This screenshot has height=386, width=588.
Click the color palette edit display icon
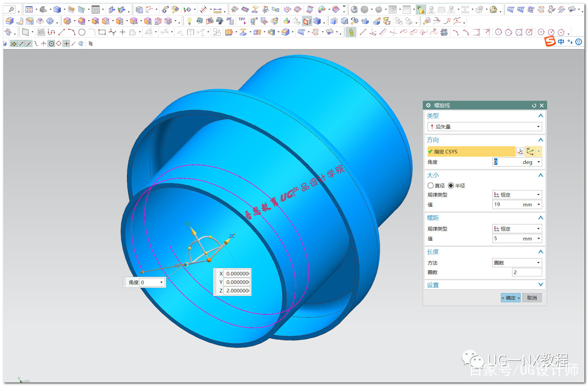point(175,9)
